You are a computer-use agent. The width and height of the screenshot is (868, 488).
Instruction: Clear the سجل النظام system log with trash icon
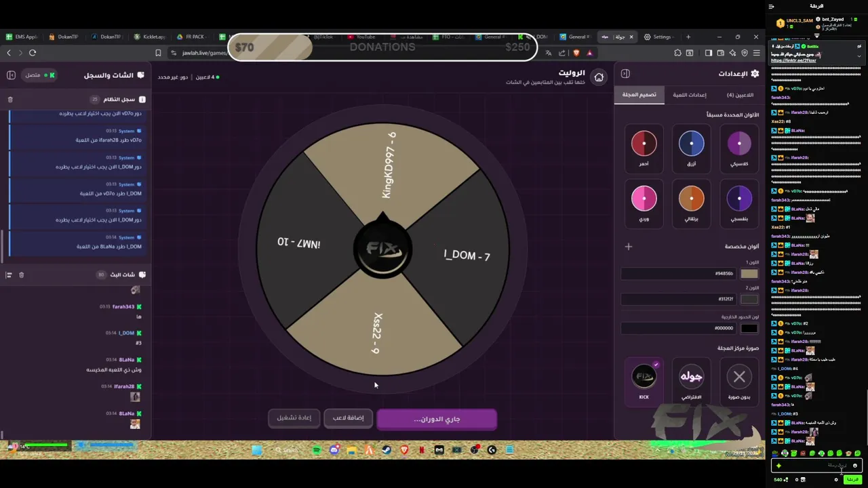[10, 100]
